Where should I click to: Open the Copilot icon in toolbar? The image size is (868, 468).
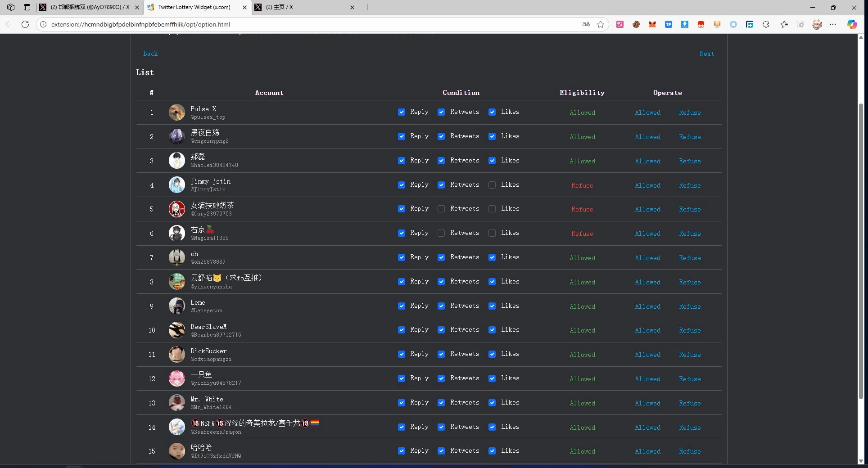[852, 24]
